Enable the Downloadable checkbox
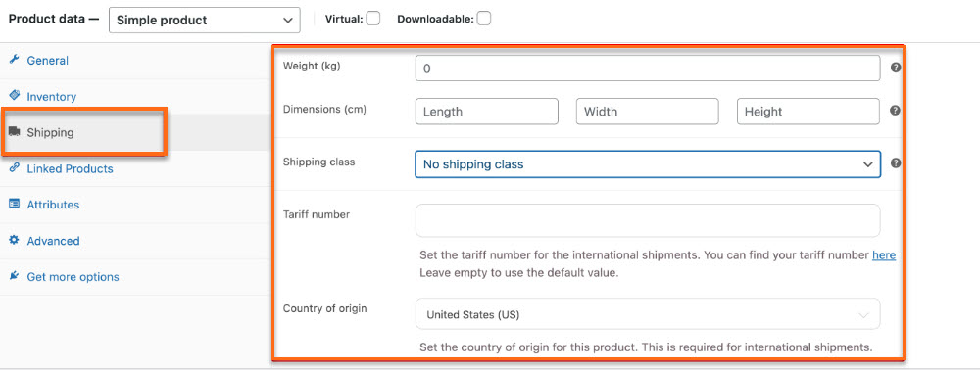The height and width of the screenshot is (370, 980). [x=484, y=19]
